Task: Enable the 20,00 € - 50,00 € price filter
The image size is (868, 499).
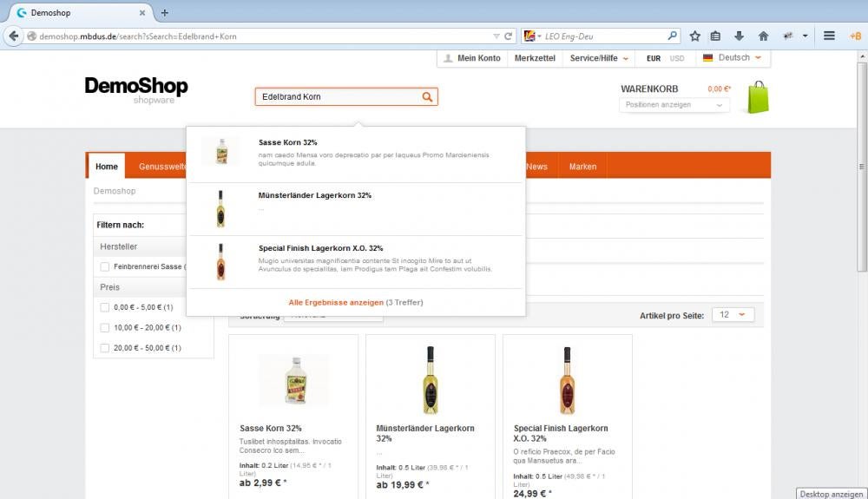Action: tap(105, 348)
